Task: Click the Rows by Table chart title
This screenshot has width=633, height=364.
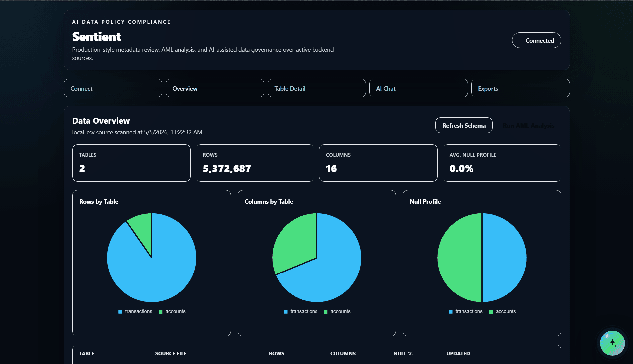Action: [99, 202]
